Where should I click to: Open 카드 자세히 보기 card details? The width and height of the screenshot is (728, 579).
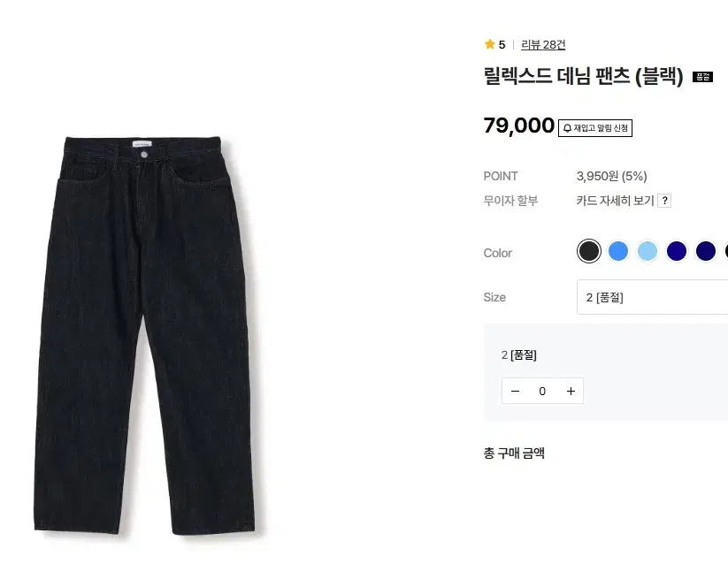point(615,201)
